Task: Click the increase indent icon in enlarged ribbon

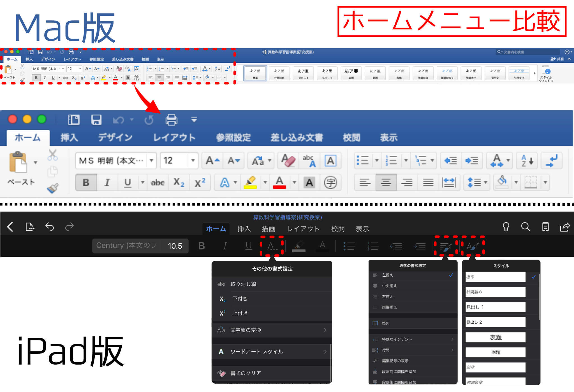Action: click(472, 161)
